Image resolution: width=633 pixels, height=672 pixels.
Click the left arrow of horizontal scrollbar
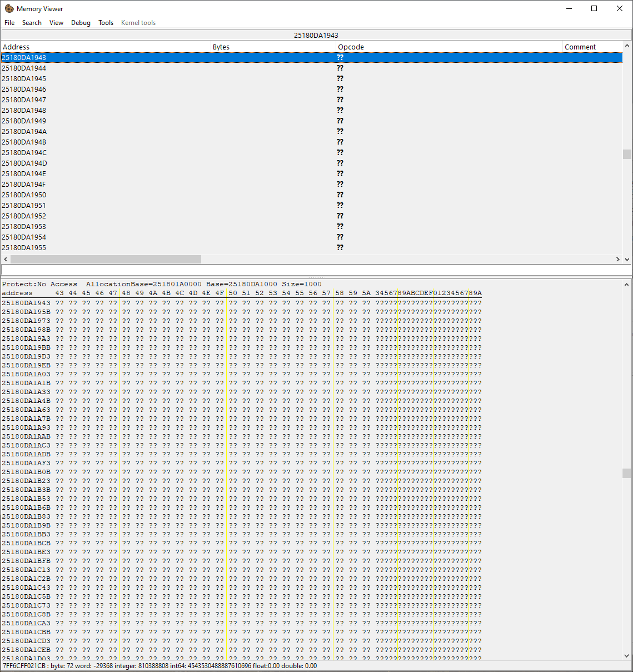pyautogui.click(x=5, y=258)
